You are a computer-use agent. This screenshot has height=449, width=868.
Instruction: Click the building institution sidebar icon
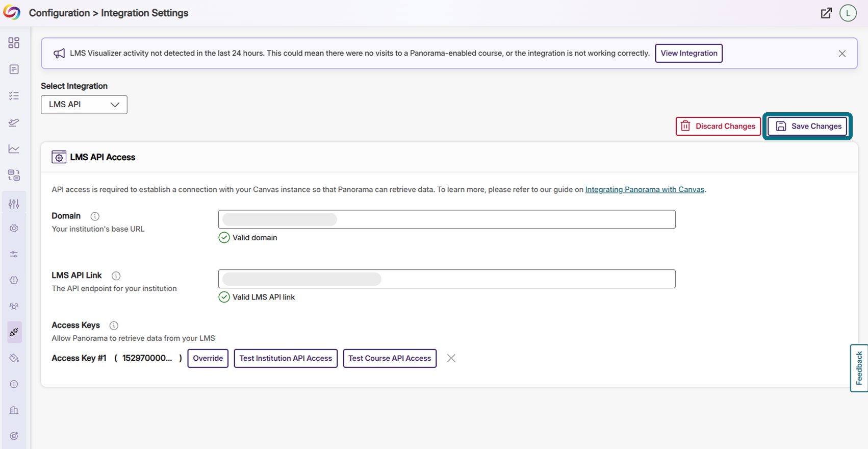[14, 410]
